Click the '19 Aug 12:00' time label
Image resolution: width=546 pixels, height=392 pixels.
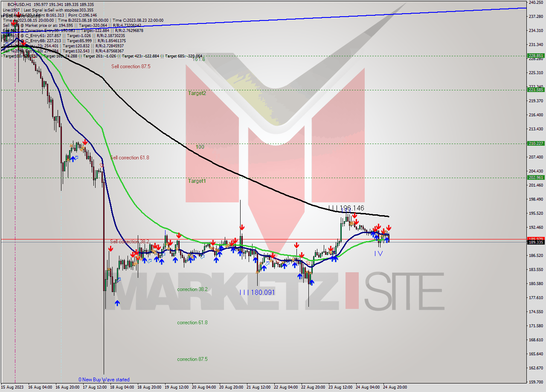176,388
